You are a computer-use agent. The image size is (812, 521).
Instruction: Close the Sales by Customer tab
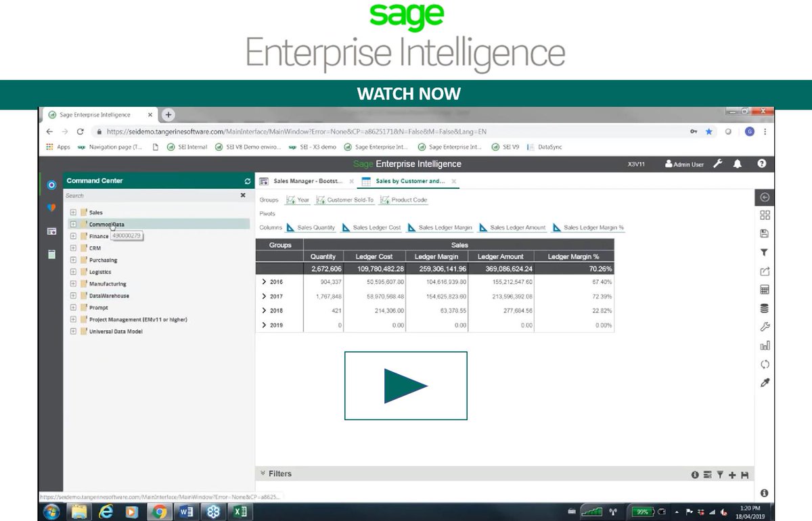pyautogui.click(x=453, y=181)
